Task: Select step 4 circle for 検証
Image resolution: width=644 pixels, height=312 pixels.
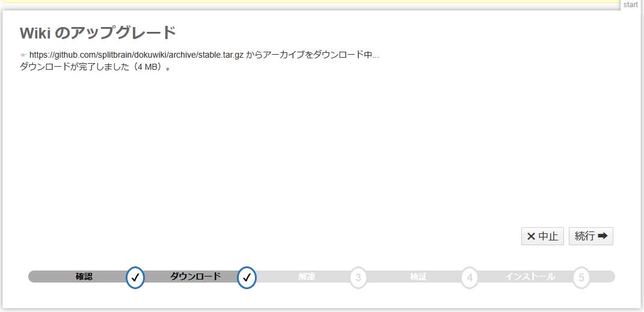Action: click(470, 278)
